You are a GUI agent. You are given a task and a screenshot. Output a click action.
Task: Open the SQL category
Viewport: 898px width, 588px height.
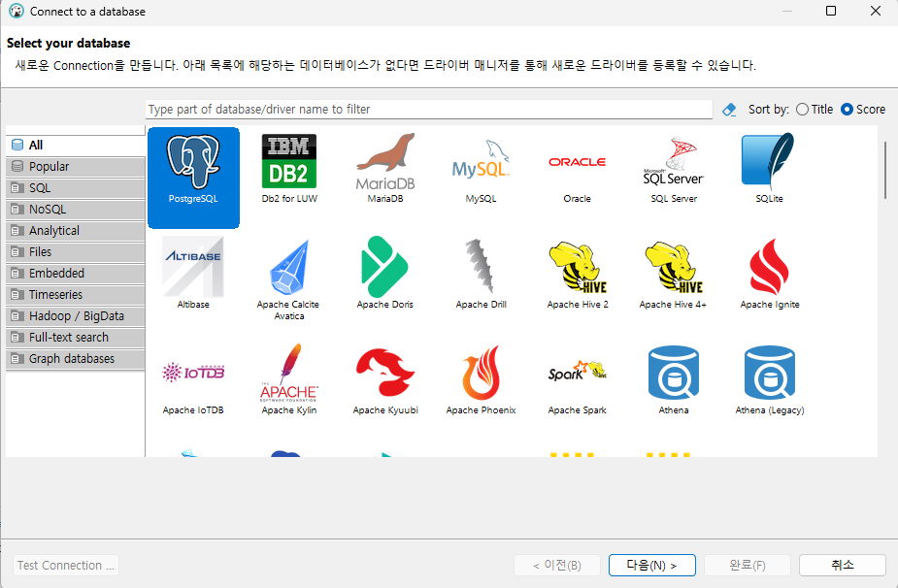pyautogui.click(x=75, y=188)
